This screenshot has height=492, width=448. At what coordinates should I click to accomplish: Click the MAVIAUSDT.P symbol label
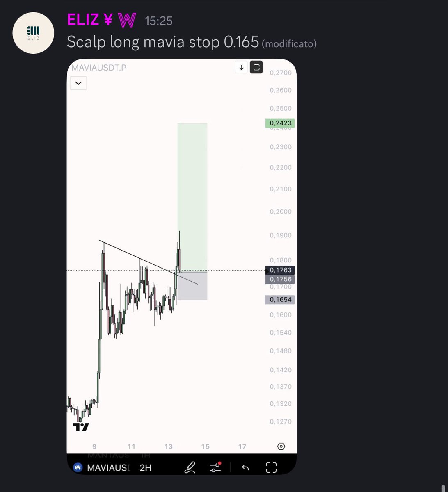(x=99, y=68)
